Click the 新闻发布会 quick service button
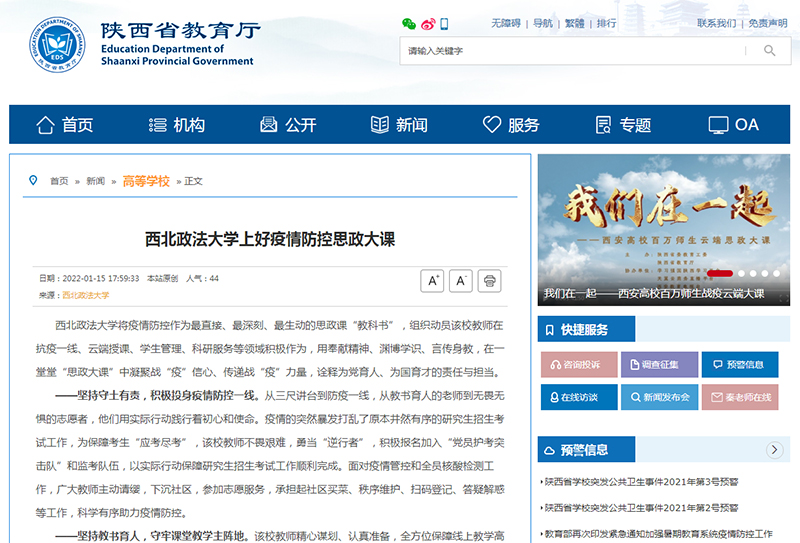Screen dimensions: 800x543 pos(659,397)
